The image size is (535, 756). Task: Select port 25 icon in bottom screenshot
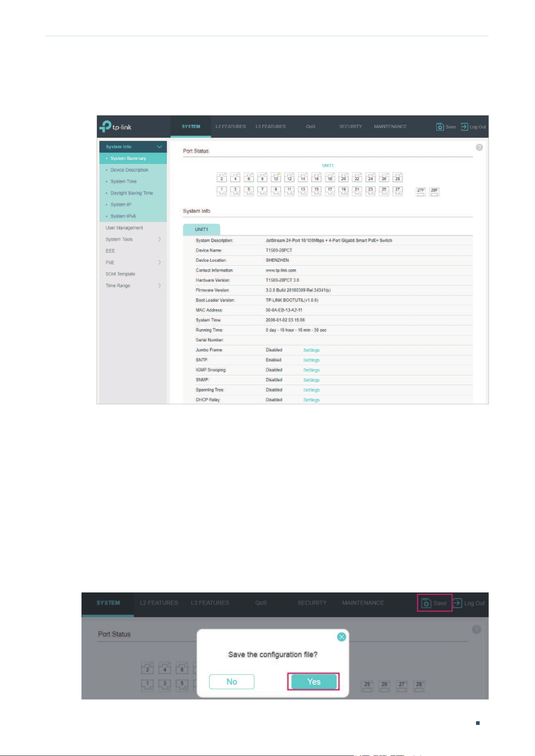(367, 686)
